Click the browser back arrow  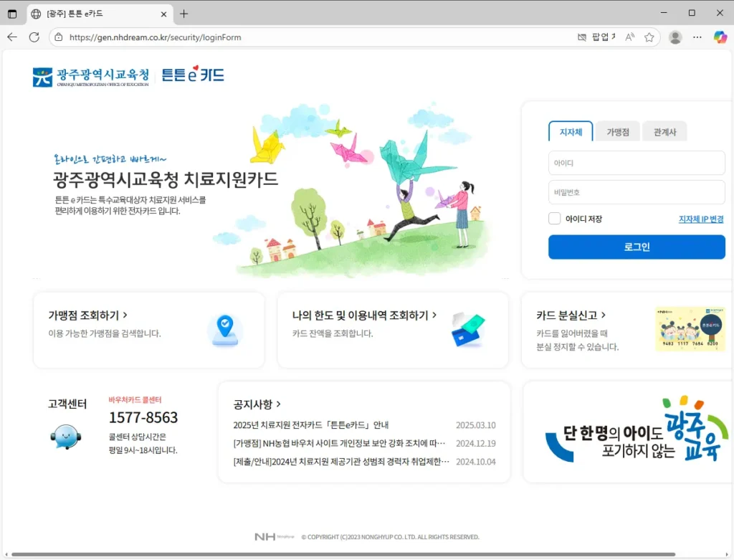(12, 37)
